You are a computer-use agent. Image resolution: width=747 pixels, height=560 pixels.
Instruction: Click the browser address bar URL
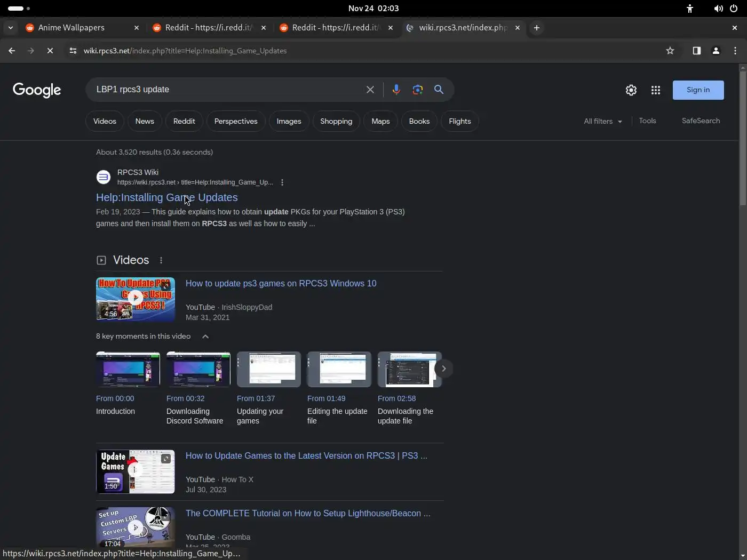point(185,51)
